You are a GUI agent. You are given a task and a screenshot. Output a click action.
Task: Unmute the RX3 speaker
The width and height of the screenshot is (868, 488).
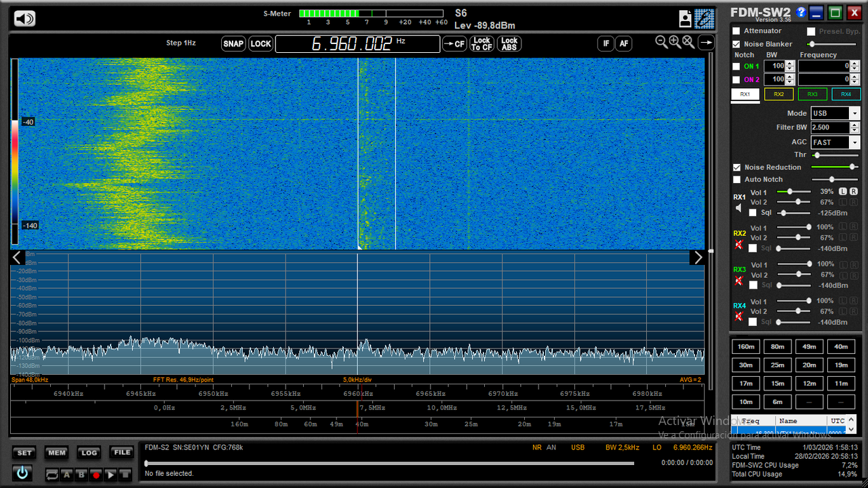pos(739,281)
